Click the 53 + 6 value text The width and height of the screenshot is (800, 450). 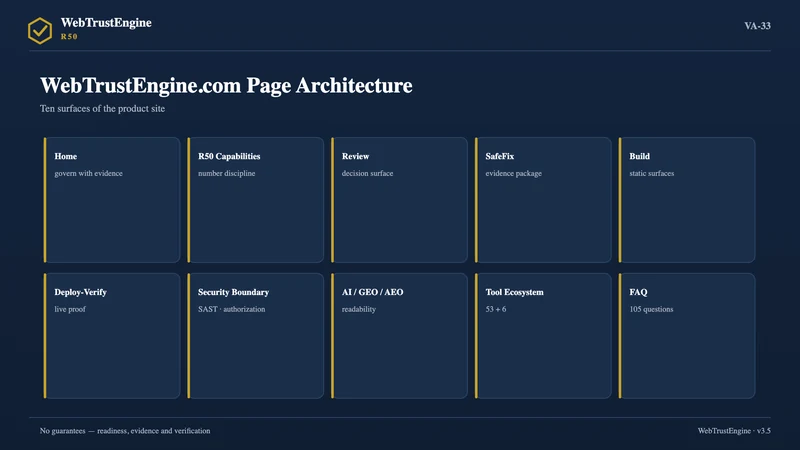[x=496, y=309]
